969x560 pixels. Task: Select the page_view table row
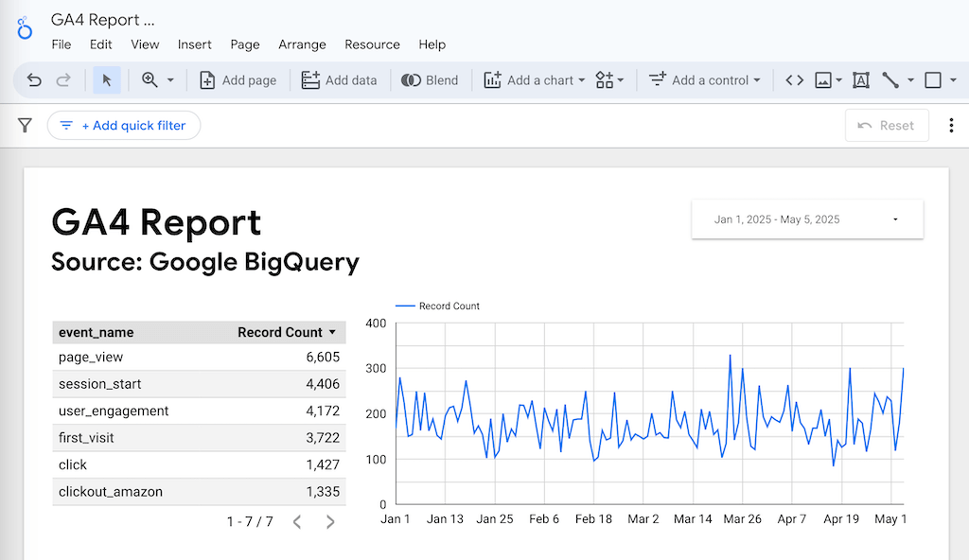(199, 358)
